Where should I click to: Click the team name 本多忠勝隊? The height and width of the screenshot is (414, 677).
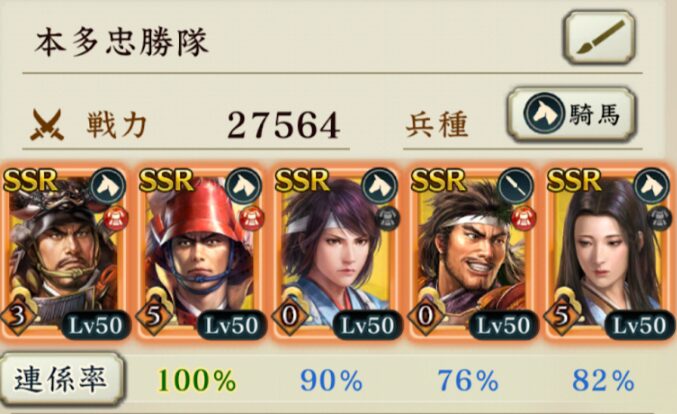[x=121, y=42]
